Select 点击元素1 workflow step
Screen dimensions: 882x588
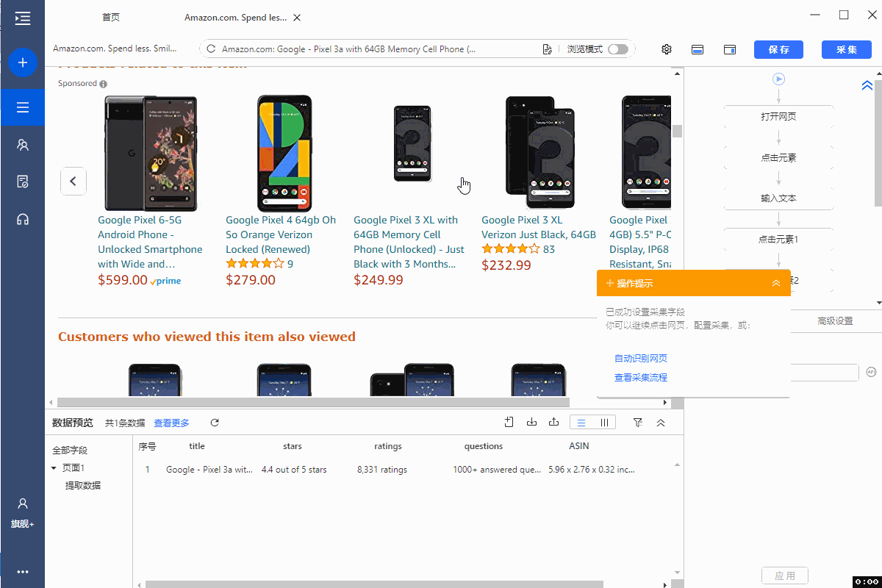point(779,240)
